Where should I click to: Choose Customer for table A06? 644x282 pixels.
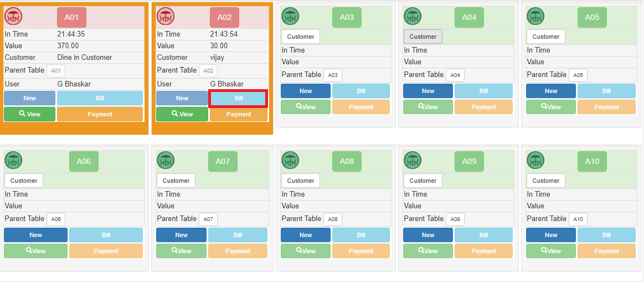(x=24, y=181)
